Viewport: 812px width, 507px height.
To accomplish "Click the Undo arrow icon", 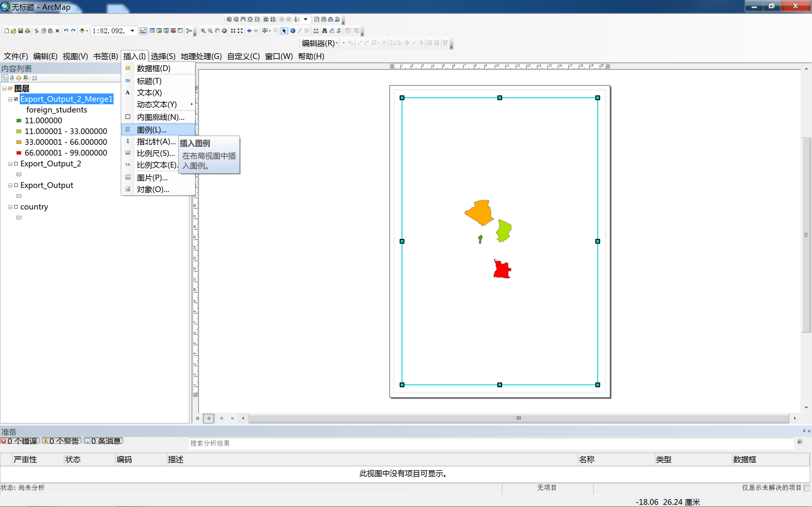I will [x=66, y=31].
